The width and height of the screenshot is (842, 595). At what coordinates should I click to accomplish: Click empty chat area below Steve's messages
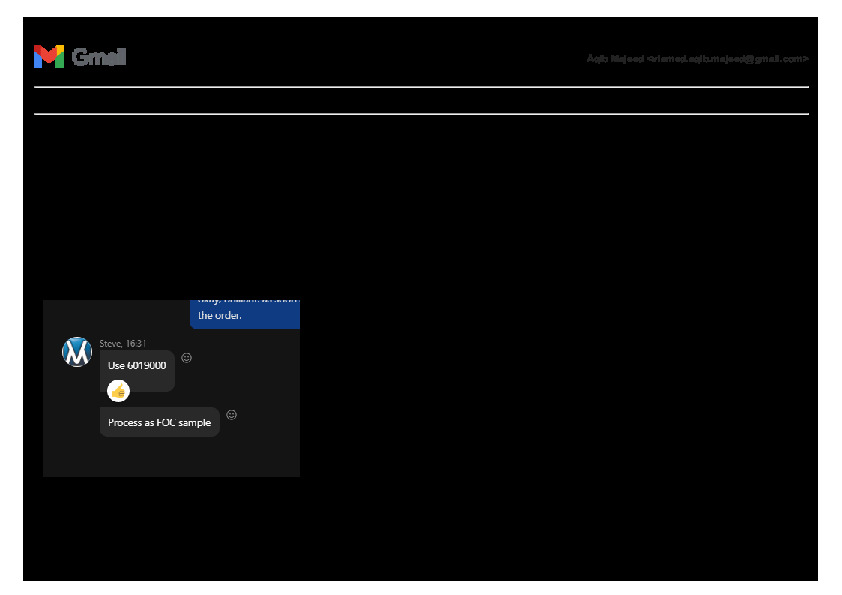170,457
